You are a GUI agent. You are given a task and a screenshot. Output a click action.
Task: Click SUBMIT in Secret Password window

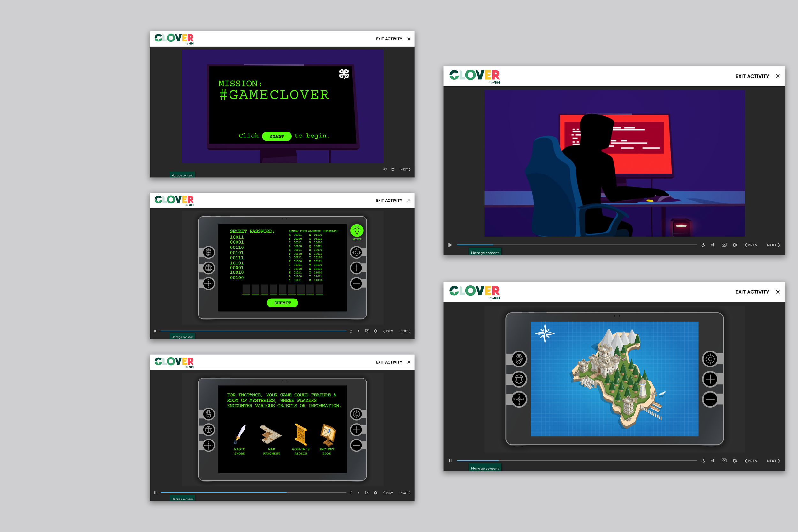click(x=282, y=303)
